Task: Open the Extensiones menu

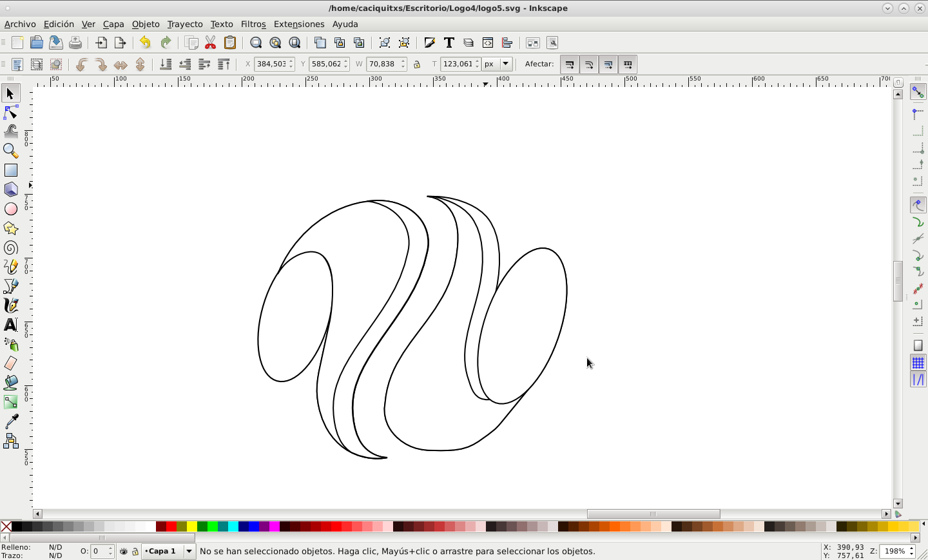Action: pos(299,24)
